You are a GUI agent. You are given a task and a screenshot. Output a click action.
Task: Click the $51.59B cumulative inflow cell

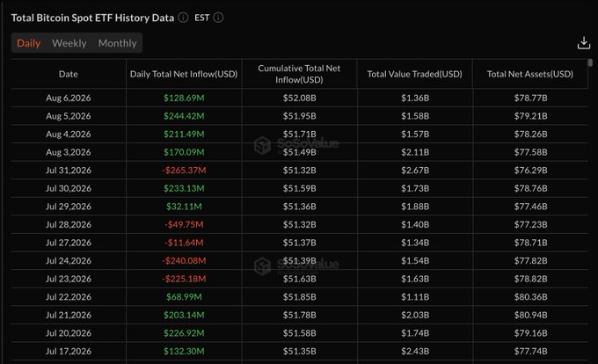(299, 188)
